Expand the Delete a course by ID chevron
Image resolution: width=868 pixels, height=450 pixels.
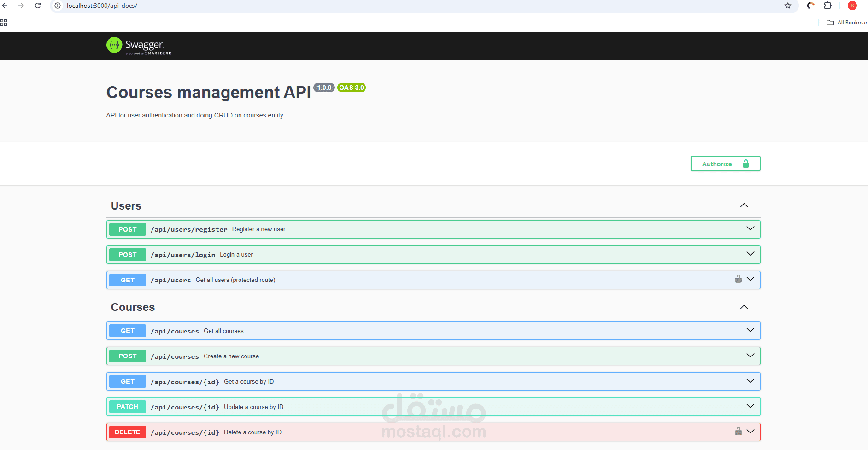(751, 432)
